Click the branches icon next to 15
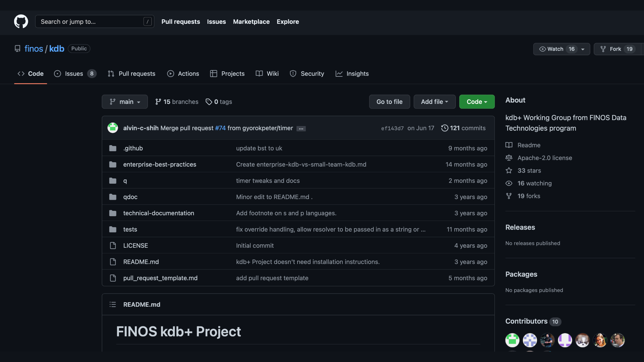The image size is (644, 362). tap(158, 102)
